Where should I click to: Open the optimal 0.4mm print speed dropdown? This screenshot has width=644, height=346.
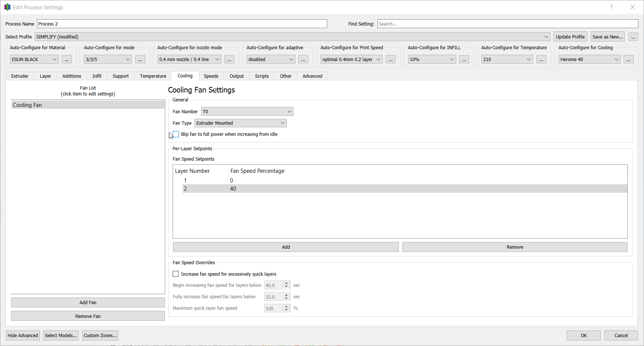point(351,59)
